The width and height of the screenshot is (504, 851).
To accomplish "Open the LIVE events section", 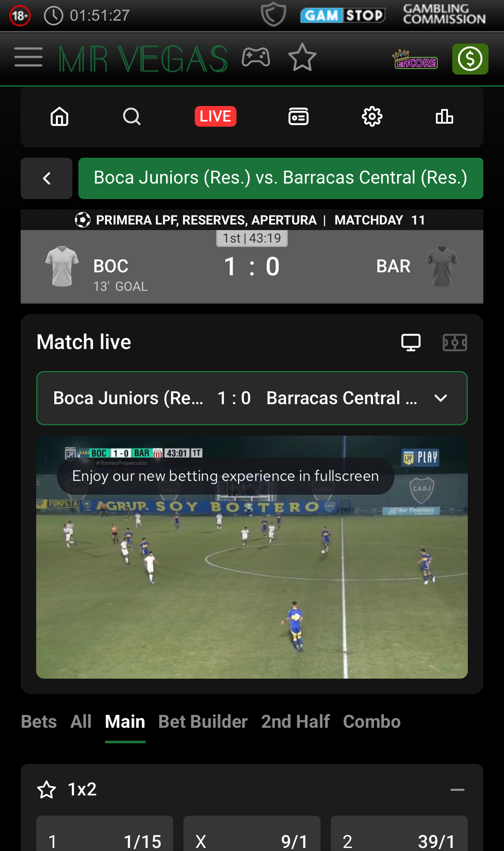I will (x=215, y=116).
